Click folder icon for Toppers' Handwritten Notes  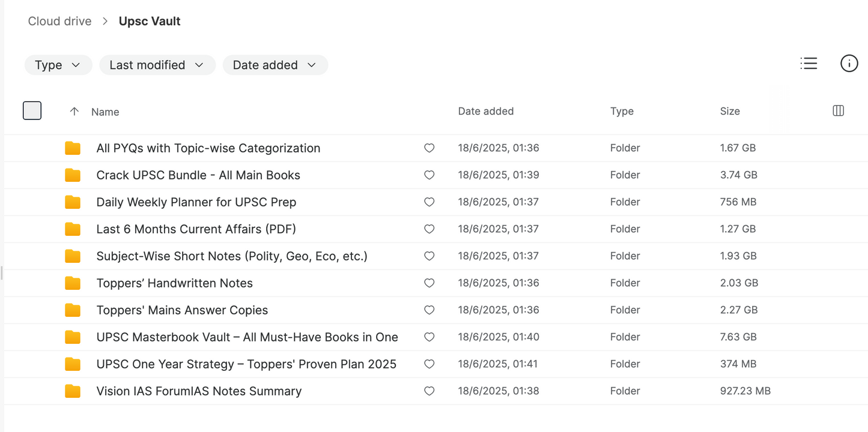tap(73, 283)
